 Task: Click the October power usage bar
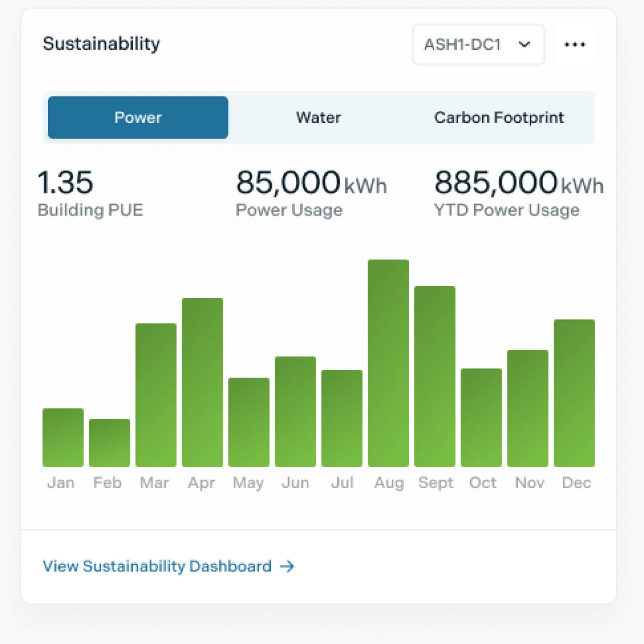(x=481, y=417)
